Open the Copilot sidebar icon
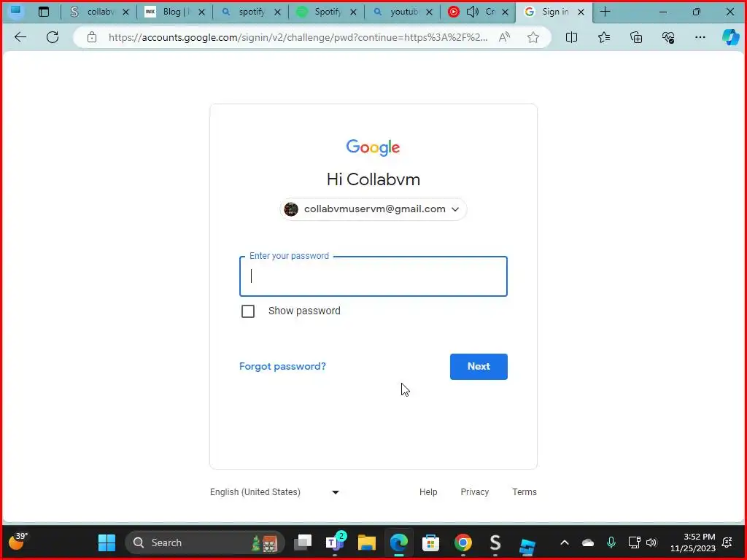 730,37
